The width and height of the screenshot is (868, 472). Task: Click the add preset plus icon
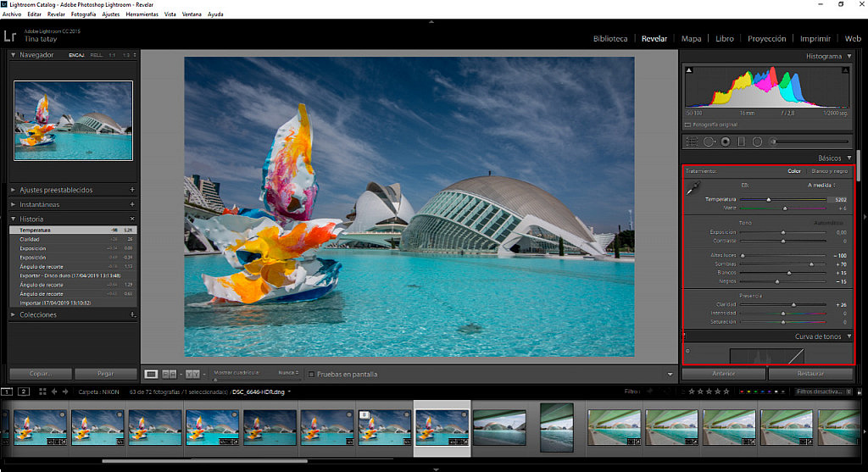point(132,190)
